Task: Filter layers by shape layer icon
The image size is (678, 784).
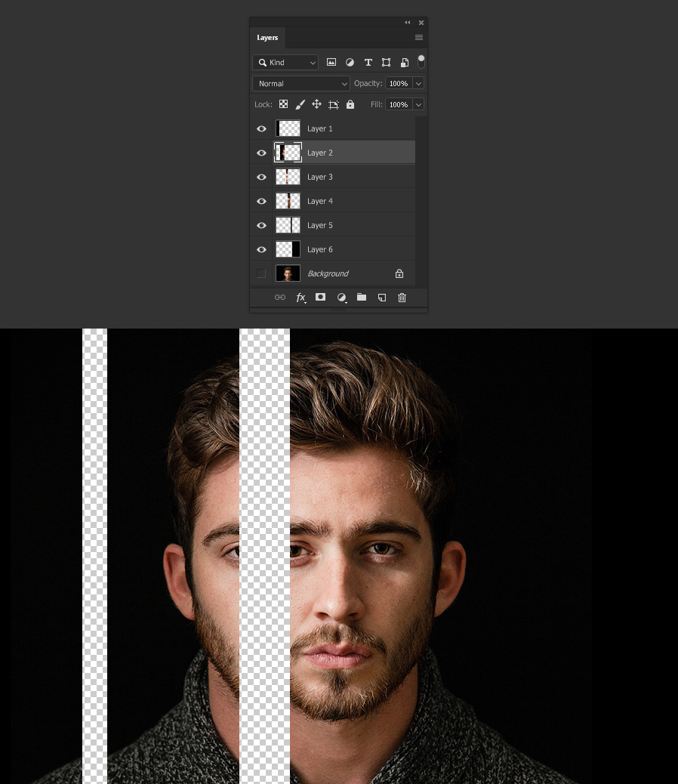Action: 387,63
